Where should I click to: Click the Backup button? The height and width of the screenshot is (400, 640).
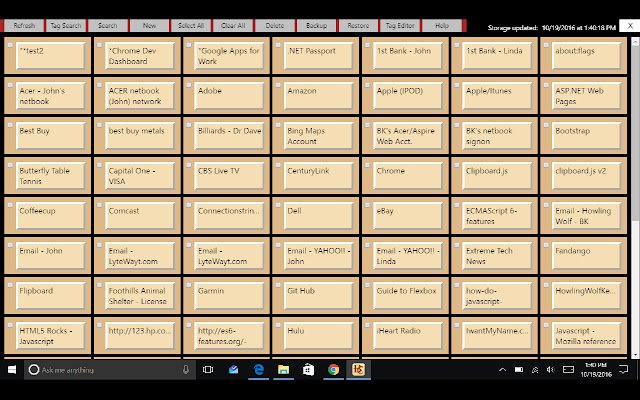pos(316,25)
